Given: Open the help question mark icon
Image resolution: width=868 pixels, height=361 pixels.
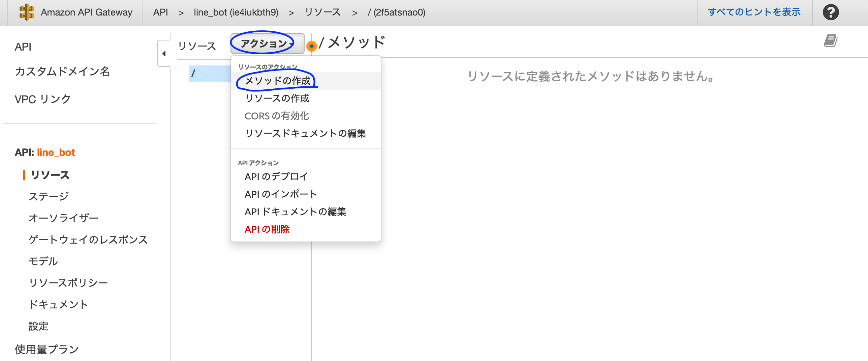Looking at the screenshot, I should tap(831, 12).
